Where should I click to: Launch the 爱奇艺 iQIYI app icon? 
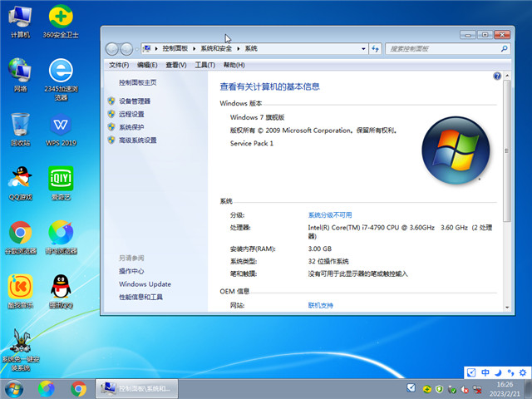coord(61,183)
